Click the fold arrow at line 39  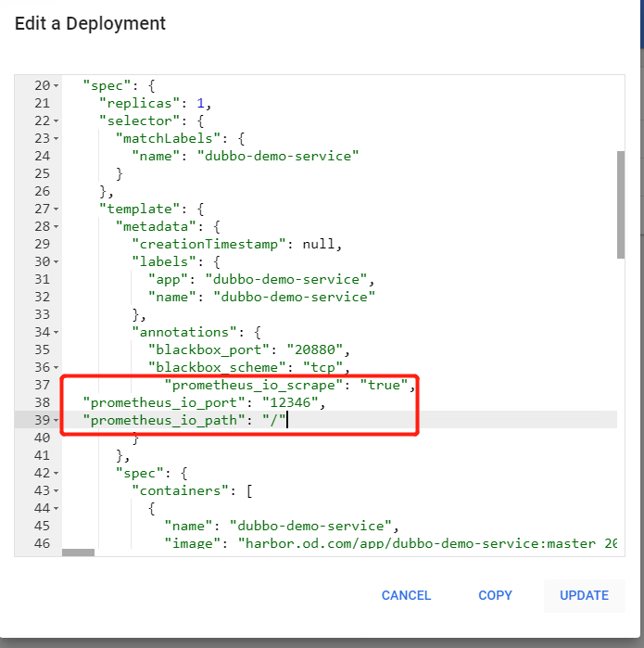pos(56,420)
